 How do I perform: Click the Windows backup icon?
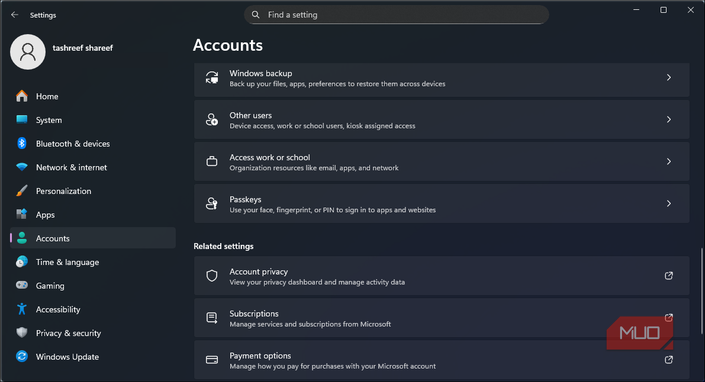(x=212, y=78)
